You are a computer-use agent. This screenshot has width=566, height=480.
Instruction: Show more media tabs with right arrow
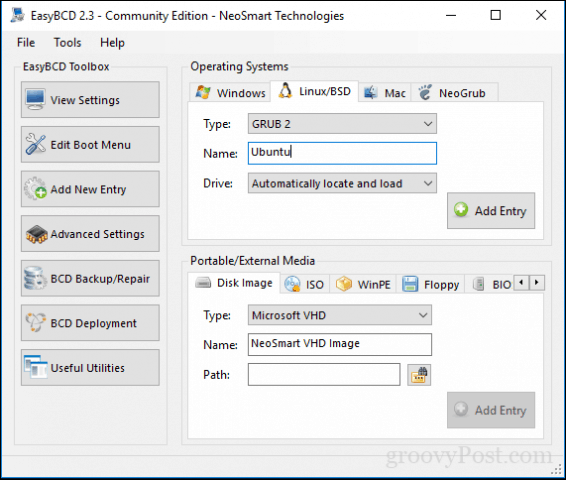click(536, 283)
